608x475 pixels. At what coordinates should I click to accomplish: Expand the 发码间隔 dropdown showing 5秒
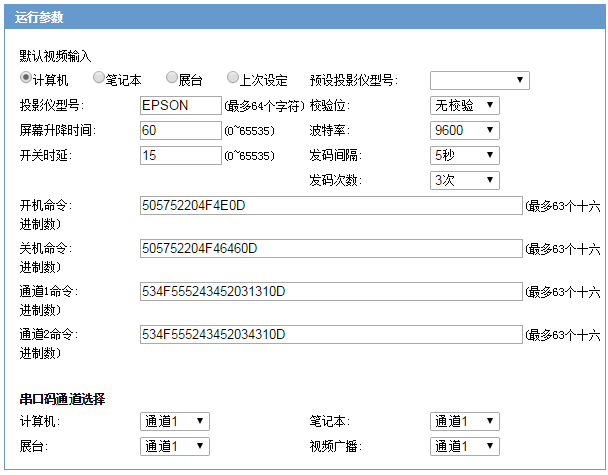464,155
